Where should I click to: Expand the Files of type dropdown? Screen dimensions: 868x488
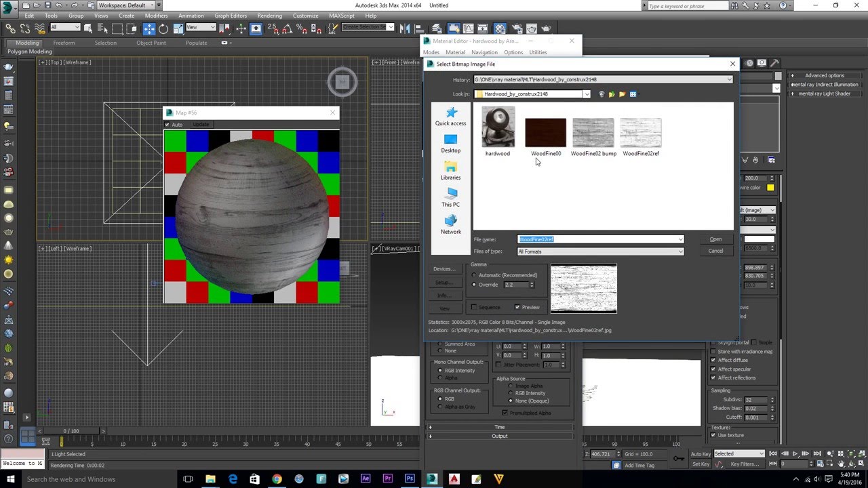[x=680, y=251]
